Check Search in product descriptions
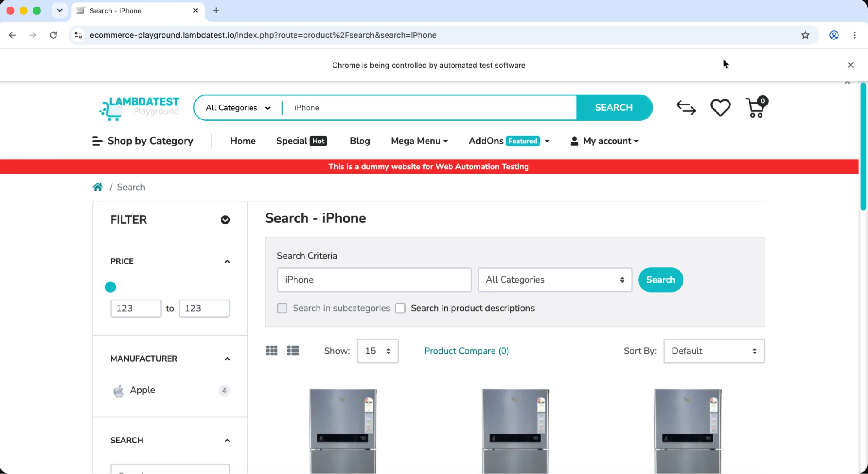 (x=400, y=308)
